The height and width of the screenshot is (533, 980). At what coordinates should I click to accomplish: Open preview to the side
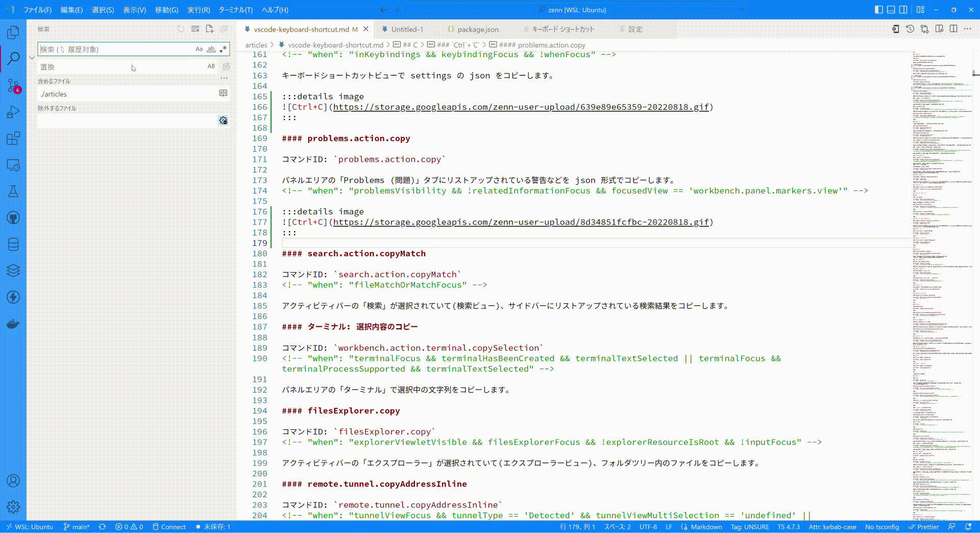[x=939, y=29]
